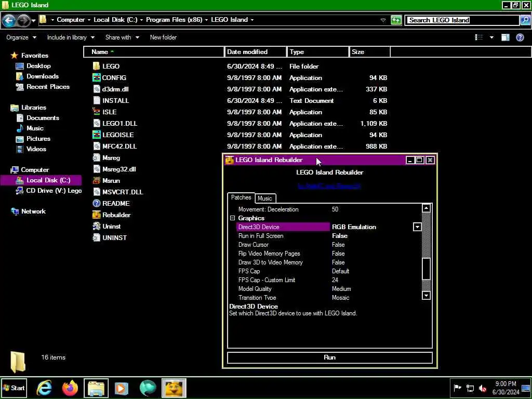Click the Rebuilder patch list scroll down arrow

tap(426, 295)
